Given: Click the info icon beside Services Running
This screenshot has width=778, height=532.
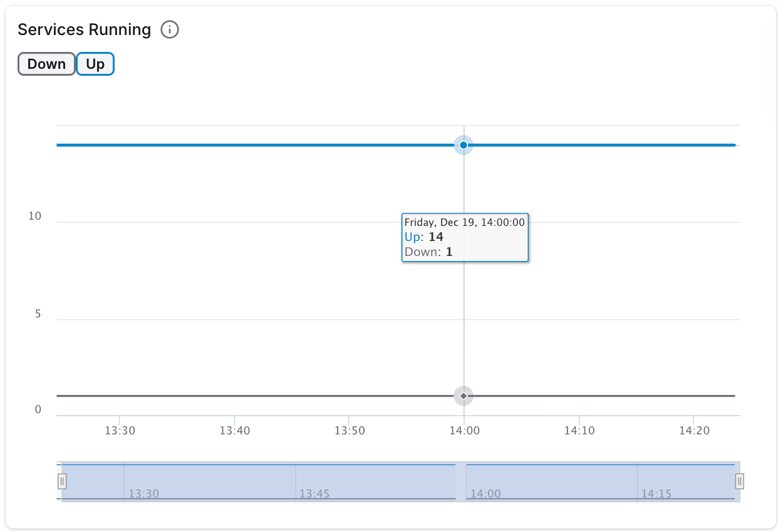Looking at the screenshot, I should tap(170, 29).
